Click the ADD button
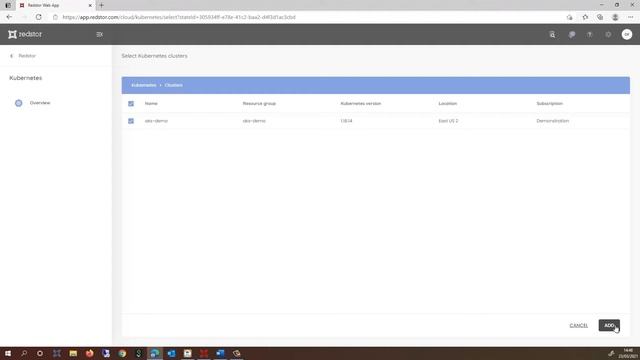This screenshot has width=640, height=360. pyautogui.click(x=609, y=325)
